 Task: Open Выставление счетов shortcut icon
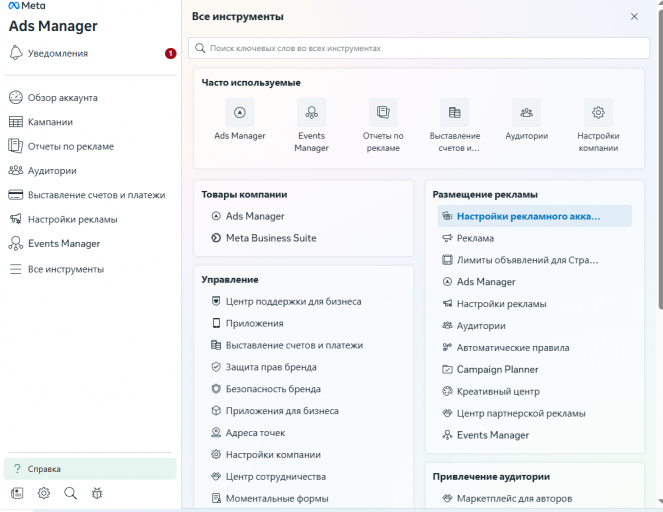coord(455,112)
